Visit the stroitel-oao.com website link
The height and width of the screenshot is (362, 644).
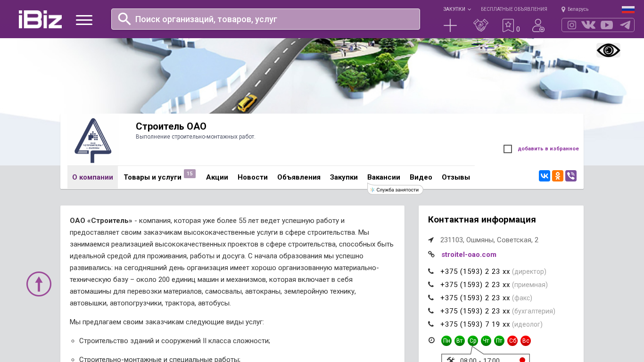469,255
